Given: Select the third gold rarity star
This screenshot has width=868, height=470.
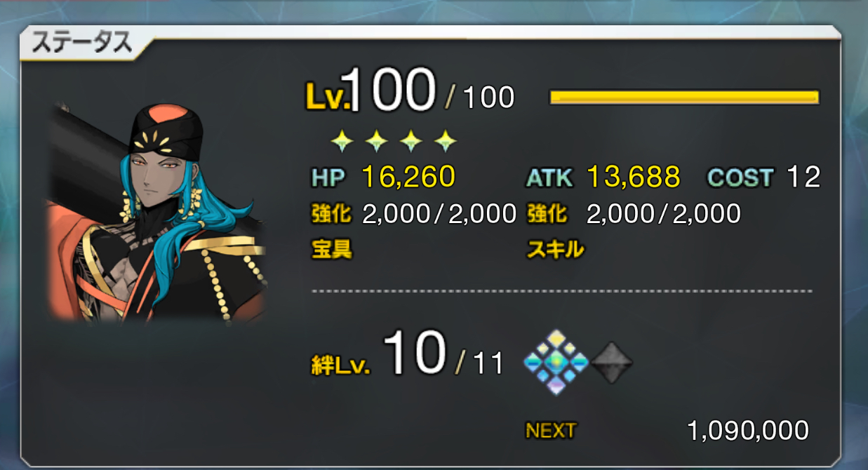Looking at the screenshot, I should coord(410,142).
